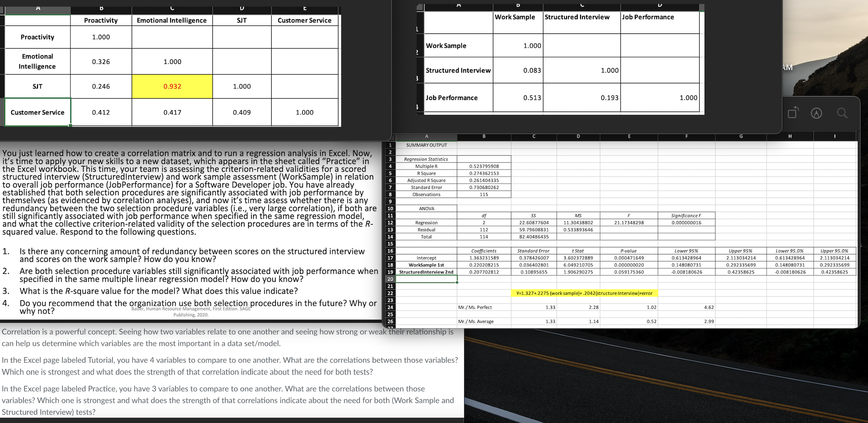Select the Job Performance row label
Viewport: 868px width, 423px height.
(x=459, y=98)
